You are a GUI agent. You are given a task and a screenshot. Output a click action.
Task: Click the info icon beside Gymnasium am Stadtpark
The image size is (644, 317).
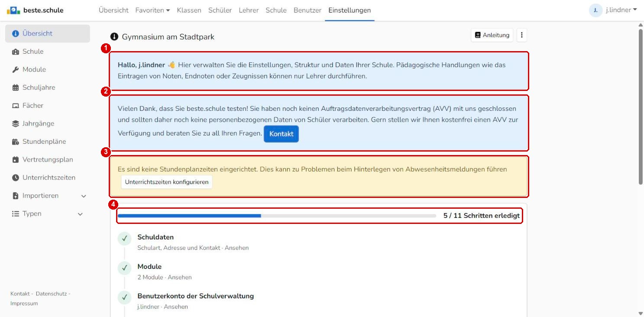coord(114,37)
